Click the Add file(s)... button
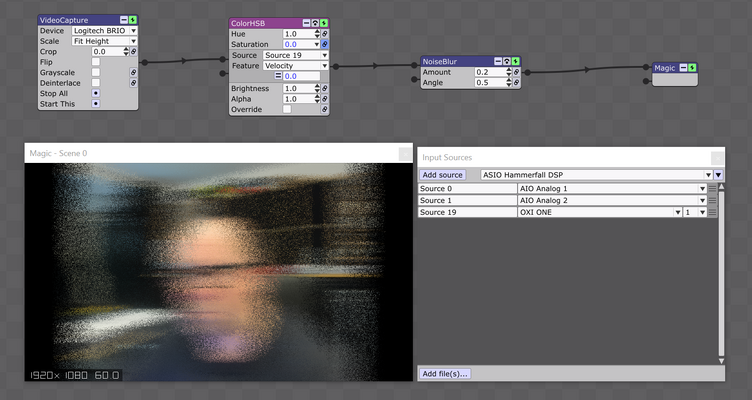The height and width of the screenshot is (400, 752). click(445, 374)
